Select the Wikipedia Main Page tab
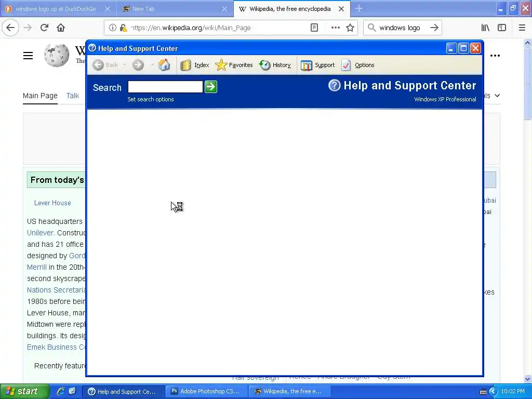The image size is (532, 399). [40, 96]
